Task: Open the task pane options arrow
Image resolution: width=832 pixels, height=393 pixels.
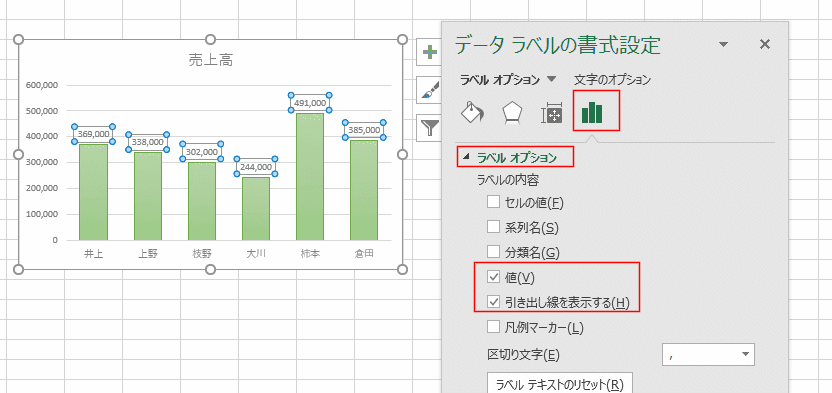Action: pos(723,45)
